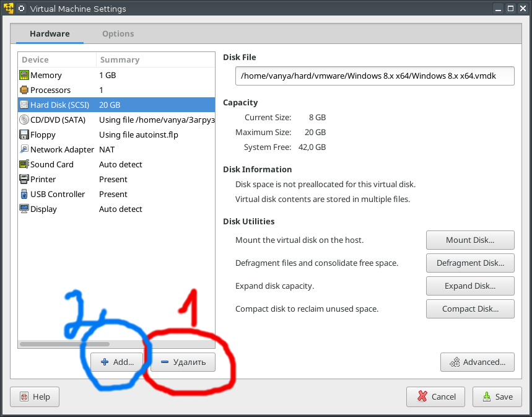The width and height of the screenshot is (532, 417).
Task: Click the Disk File path field
Action: (375, 76)
